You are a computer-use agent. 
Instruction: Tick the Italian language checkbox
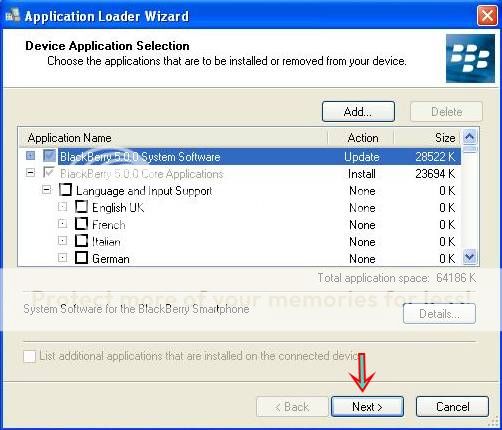[81, 241]
